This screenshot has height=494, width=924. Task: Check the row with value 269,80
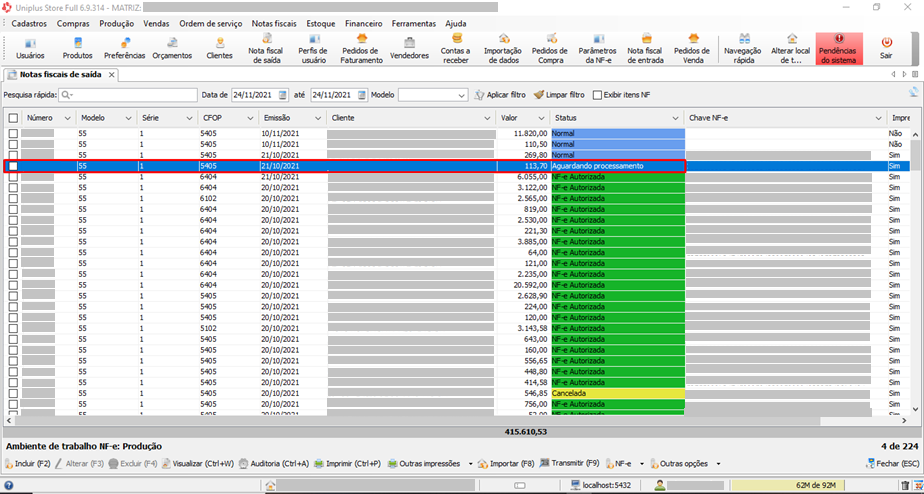click(x=13, y=155)
